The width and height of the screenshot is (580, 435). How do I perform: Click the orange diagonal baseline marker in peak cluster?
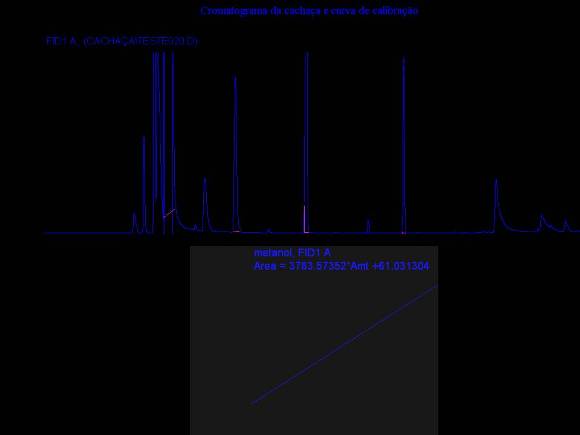coord(169,213)
